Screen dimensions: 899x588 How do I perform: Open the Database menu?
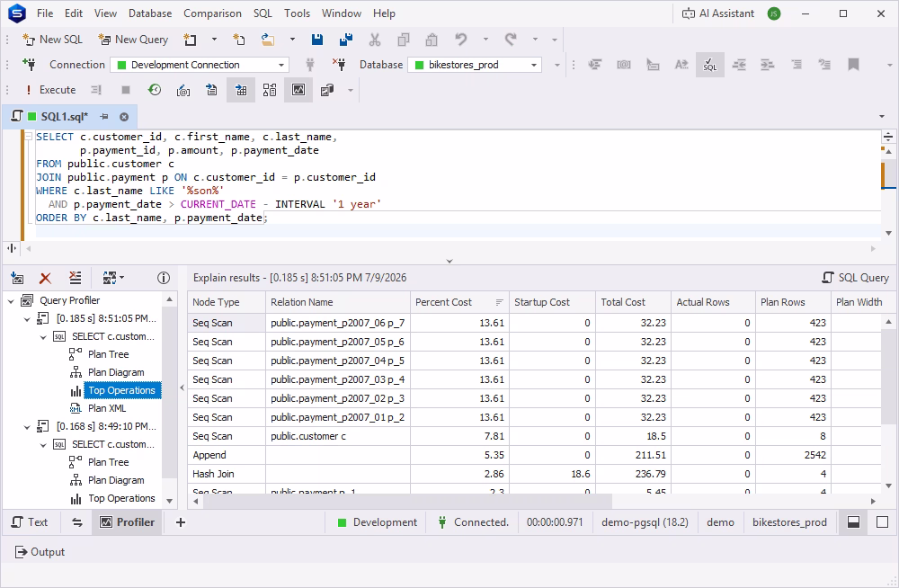(150, 13)
